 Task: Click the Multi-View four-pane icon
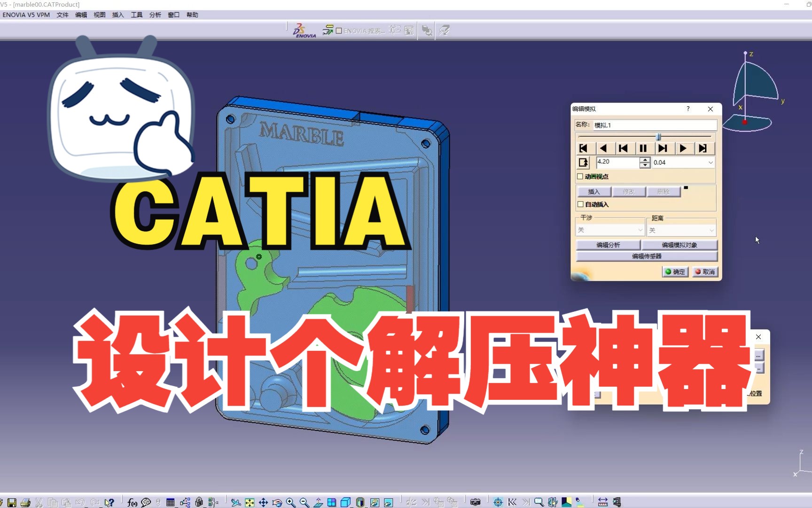[332, 502]
